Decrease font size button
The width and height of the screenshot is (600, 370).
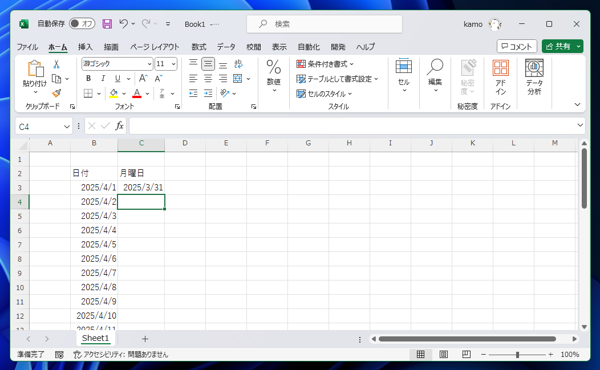[x=158, y=78]
